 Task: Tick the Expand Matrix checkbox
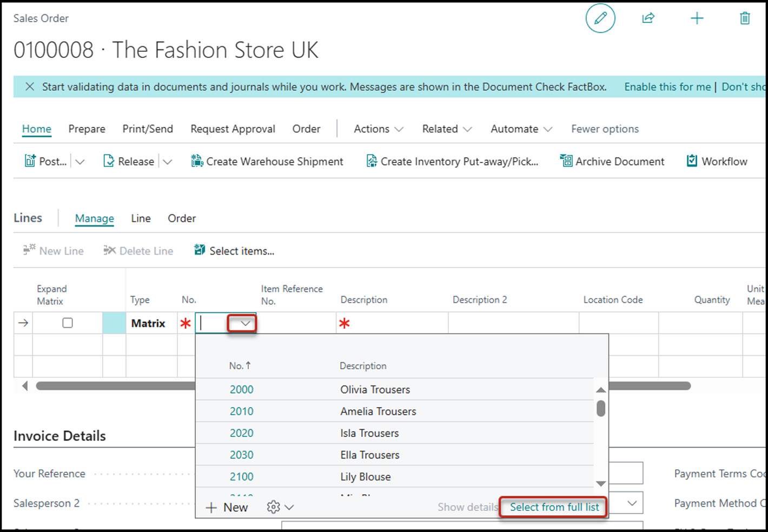tap(68, 323)
